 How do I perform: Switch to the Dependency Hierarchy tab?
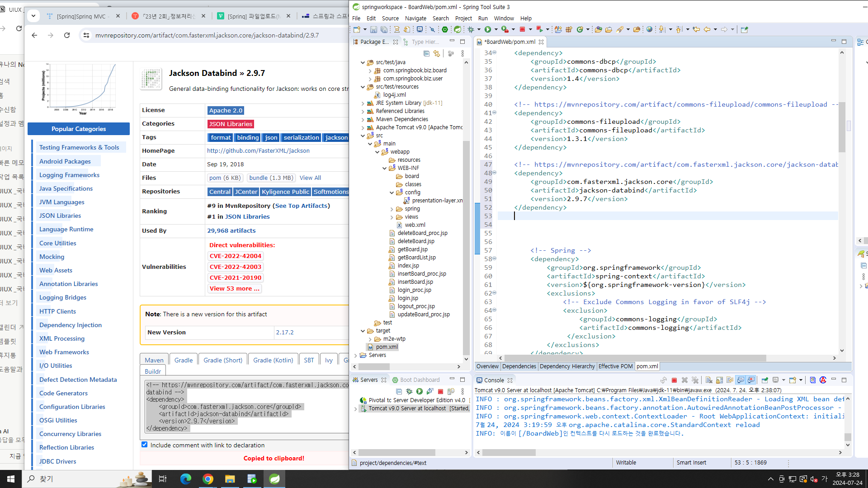tap(567, 366)
